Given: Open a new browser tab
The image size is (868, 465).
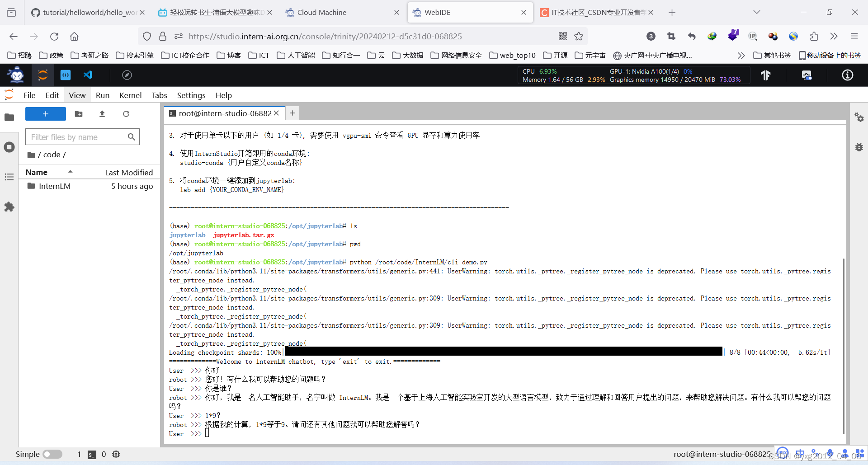Looking at the screenshot, I should point(672,13).
